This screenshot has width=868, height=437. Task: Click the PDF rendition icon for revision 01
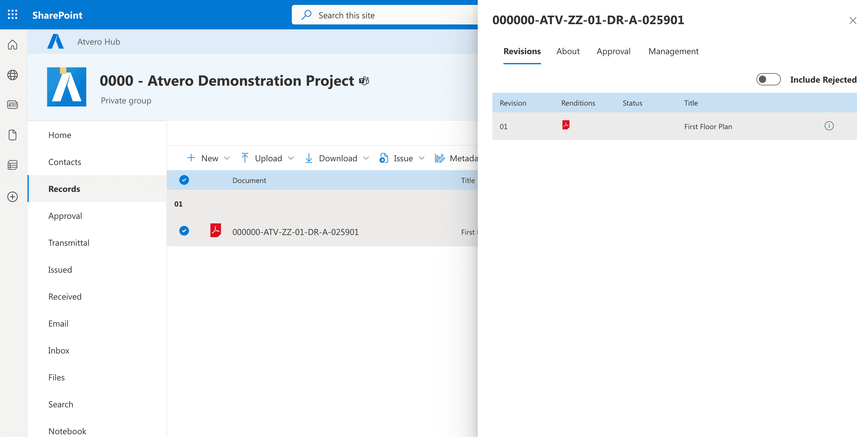pyautogui.click(x=566, y=125)
